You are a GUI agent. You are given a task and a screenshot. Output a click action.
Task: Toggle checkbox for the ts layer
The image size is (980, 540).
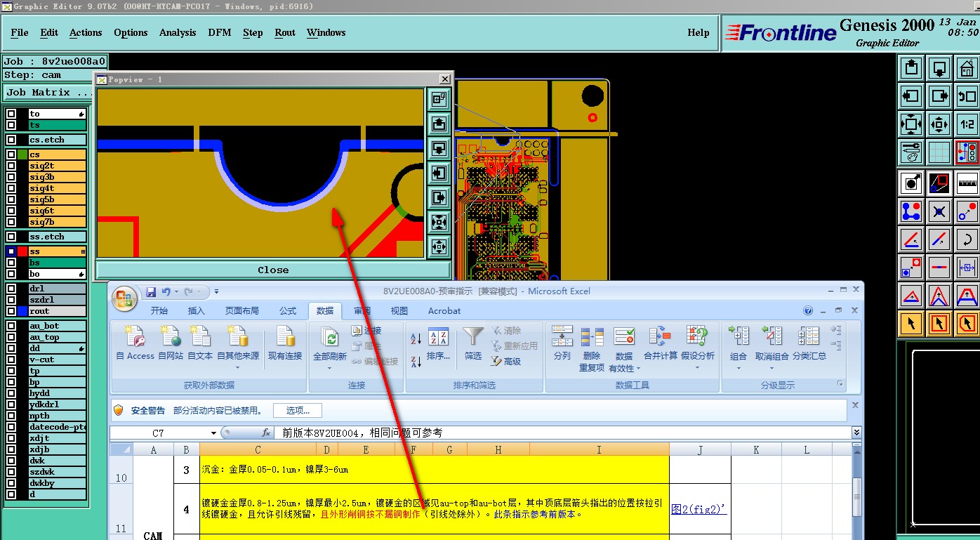[11, 125]
